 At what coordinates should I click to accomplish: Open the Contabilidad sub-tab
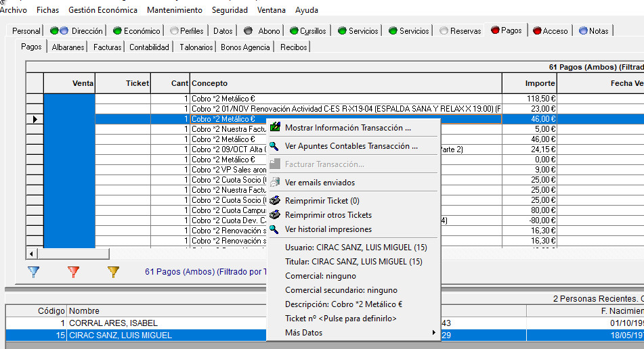click(149, 47)
